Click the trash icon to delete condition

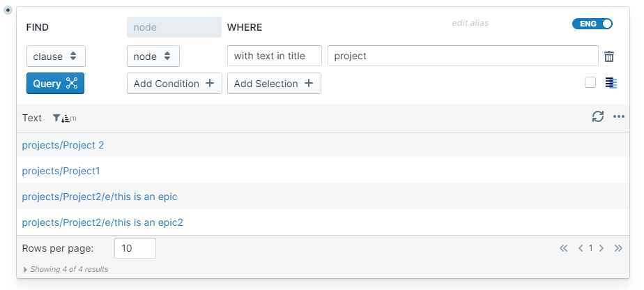coord(609,56)
